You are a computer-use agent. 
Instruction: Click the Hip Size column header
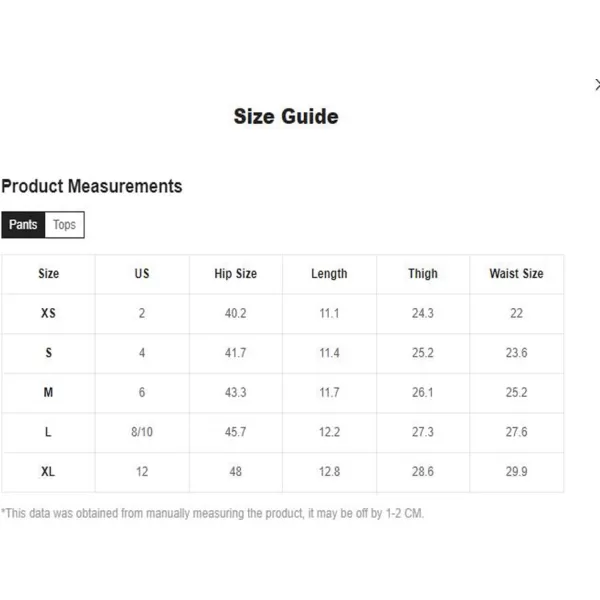(x=235, y=273)
